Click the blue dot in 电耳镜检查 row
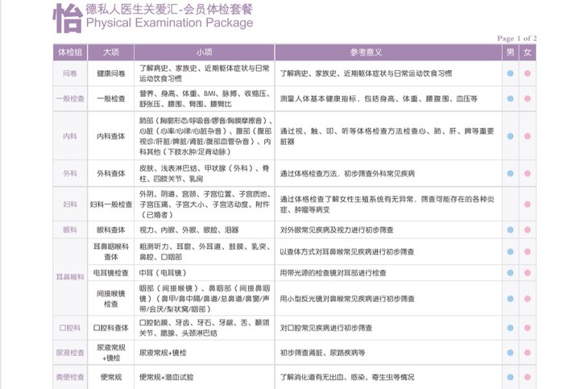The width and height of the screenshot is (588, 389). (x=510, y=273)
